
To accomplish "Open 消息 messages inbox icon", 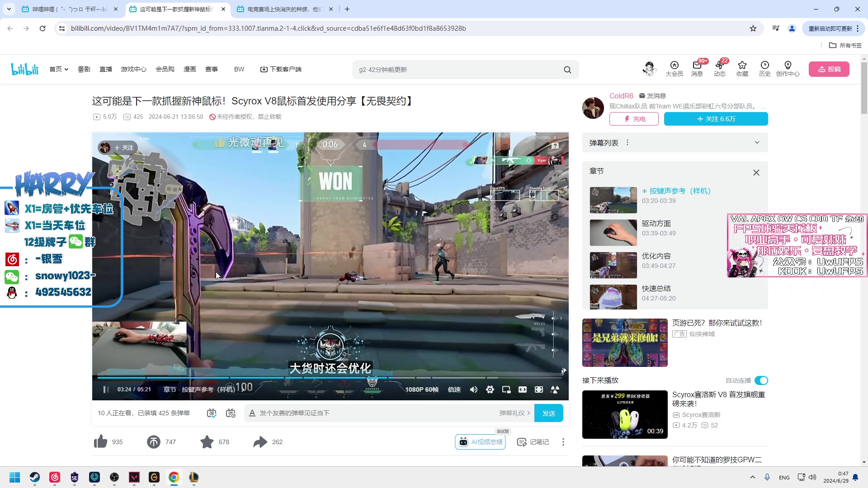I will (x=697, y=69).
